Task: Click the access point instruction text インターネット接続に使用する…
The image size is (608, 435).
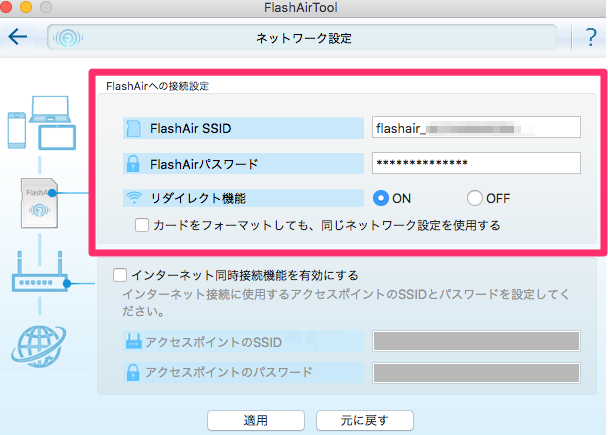Action: pos(345,303)
